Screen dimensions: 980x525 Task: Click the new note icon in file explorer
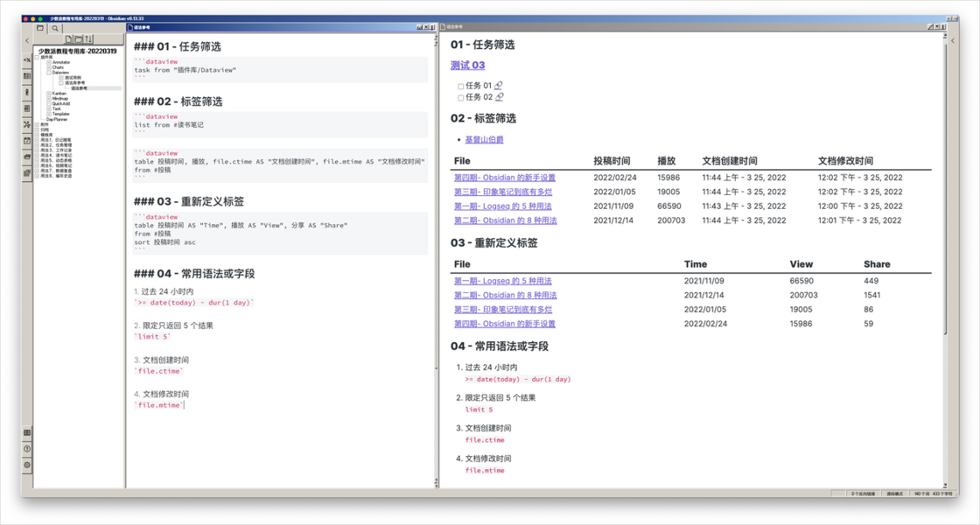[68, 39]
